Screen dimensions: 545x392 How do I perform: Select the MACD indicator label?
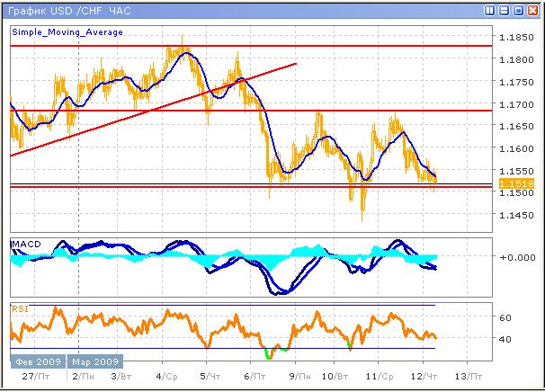24,245
